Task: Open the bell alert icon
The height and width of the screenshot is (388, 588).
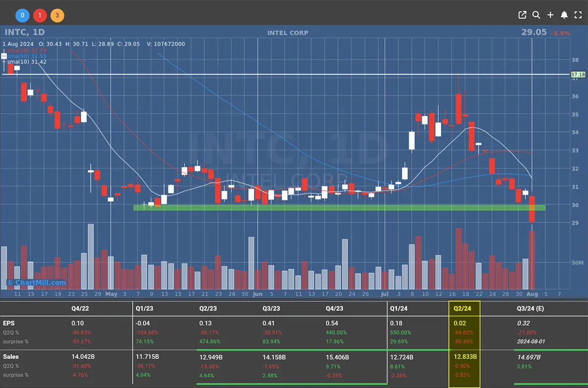Action: tap(564, 15)
